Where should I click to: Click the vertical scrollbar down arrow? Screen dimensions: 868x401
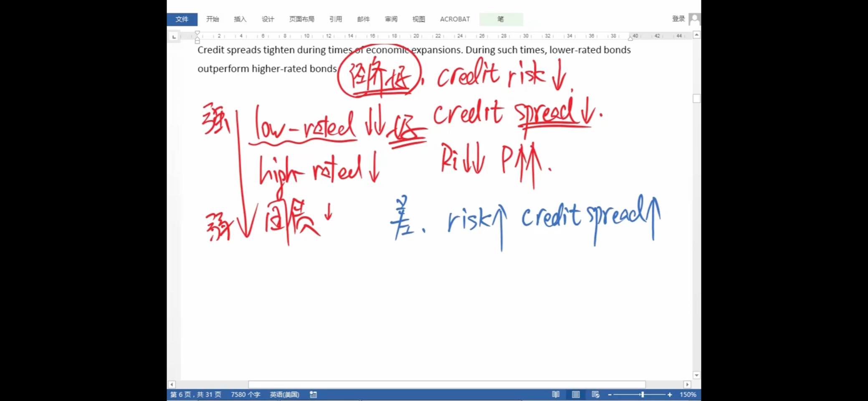pos(696,375)
